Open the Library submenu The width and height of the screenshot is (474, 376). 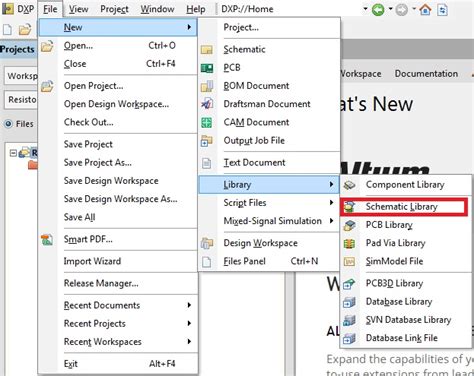(269, 185)
